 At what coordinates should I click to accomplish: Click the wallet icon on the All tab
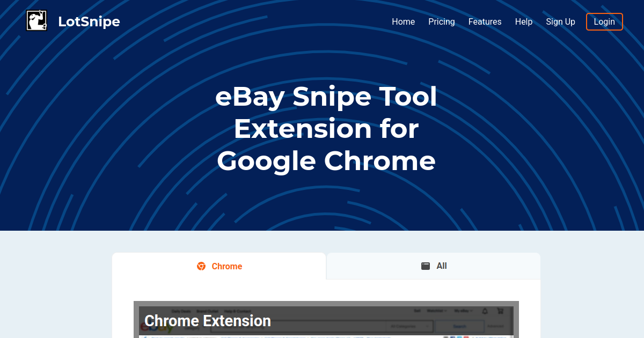425,266
